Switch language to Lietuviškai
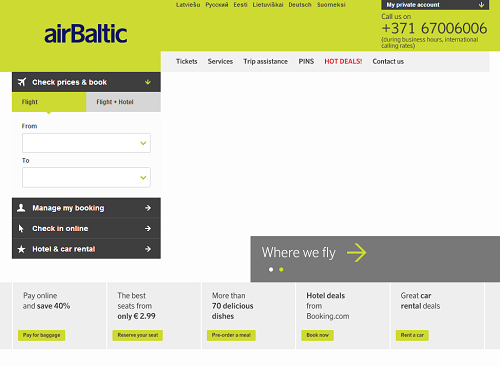The width and height of the screenshot is (500, 366). click(x=268, y=5)
